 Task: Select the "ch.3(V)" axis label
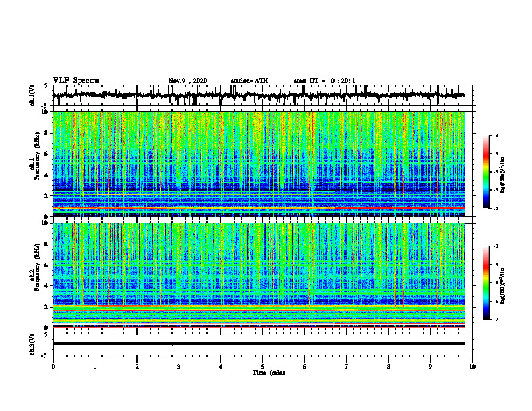32,345
